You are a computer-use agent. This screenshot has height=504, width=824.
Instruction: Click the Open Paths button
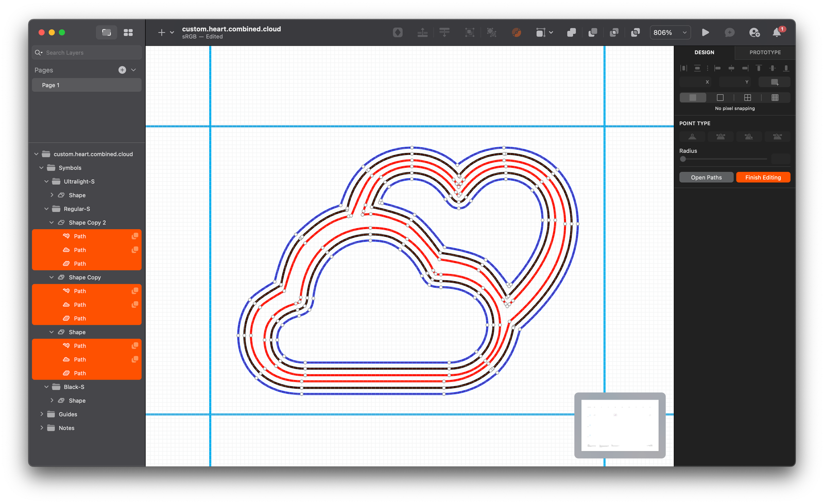point(706,177)
